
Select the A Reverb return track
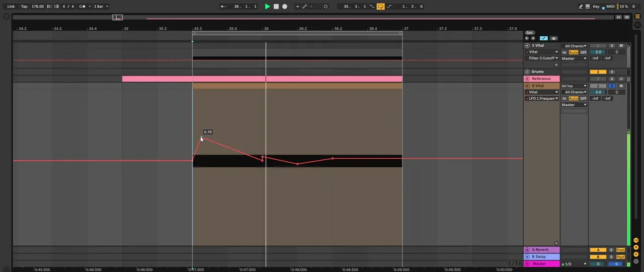[x=542, y=250]
